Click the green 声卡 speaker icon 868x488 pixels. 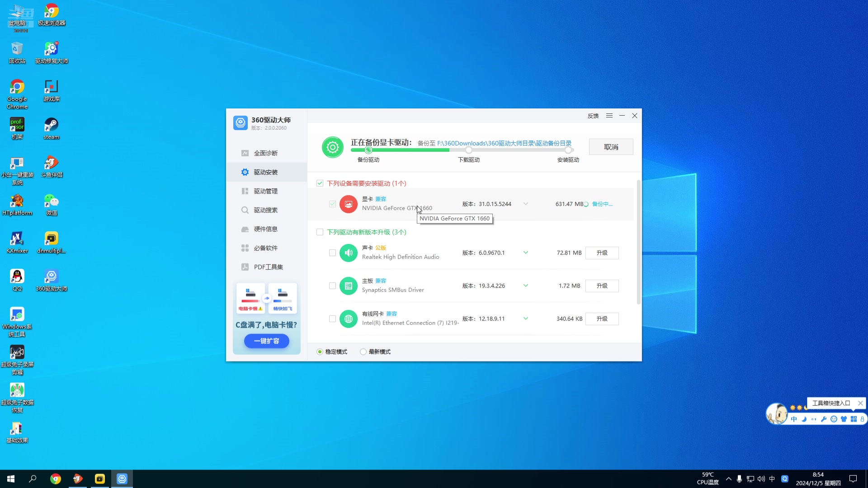(349, 253)
